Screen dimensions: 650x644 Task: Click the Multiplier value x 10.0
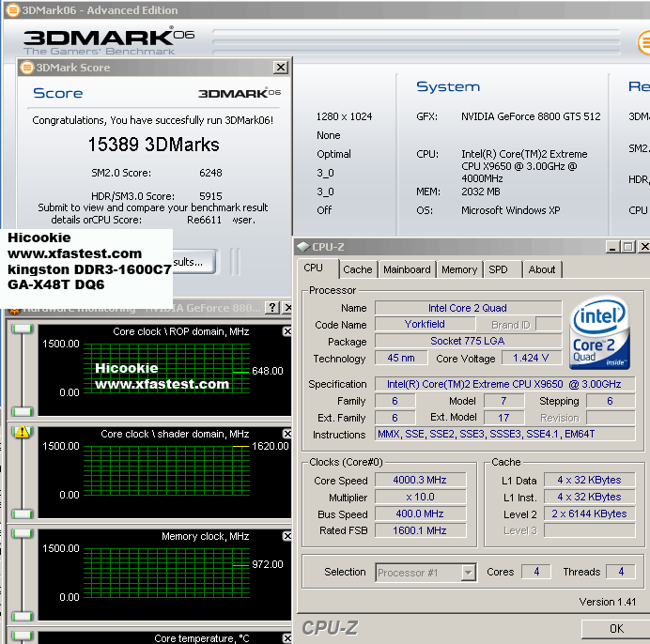421,497
